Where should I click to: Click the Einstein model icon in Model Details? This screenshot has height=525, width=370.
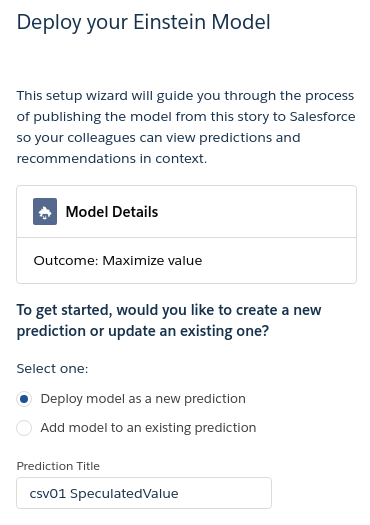click(45, 211)
